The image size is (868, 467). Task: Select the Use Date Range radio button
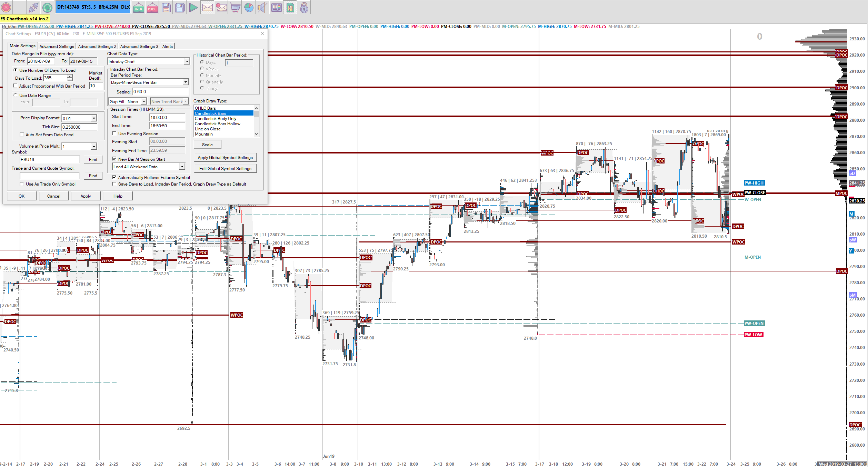(16, 95)
